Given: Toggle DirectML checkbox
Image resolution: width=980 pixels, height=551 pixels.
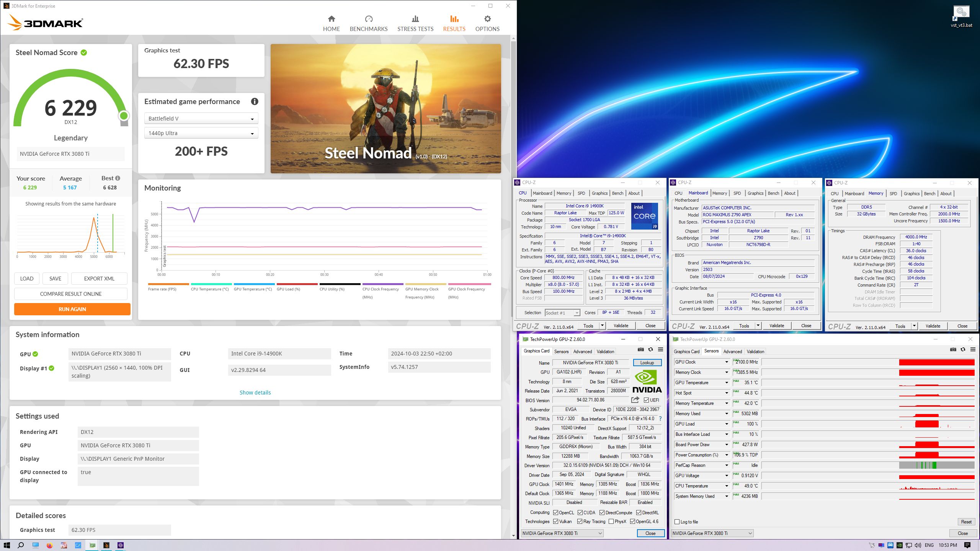Looking at the screenshot, I should [639, 513].
